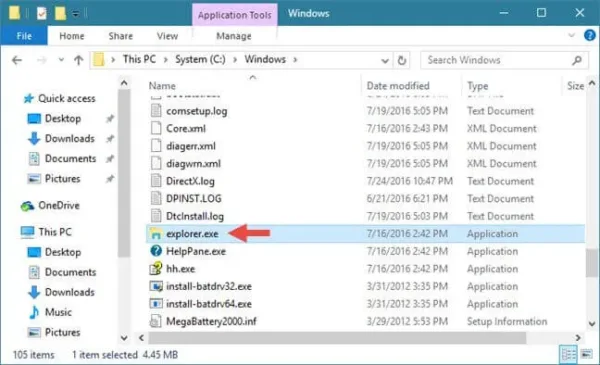This screenshot has width=600, height=365.
Task: Click the back navigation arrow
Action: pyautogui.click(x=17, y=60)
